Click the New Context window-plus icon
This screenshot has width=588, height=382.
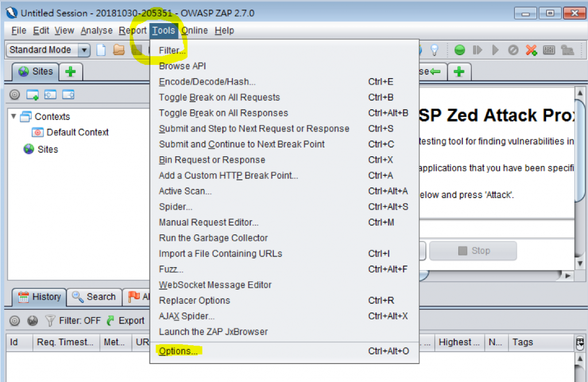pos(33,95)
